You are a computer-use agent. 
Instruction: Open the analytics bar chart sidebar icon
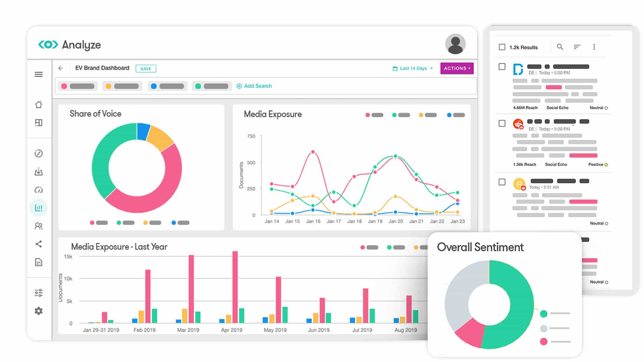(x=39, y=208)
